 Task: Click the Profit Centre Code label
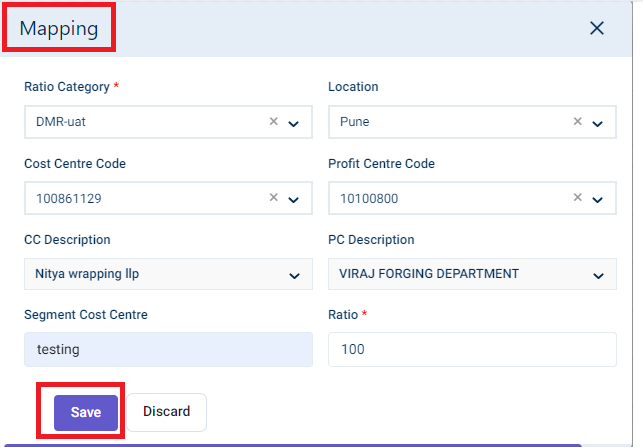(x=381, y=163)
